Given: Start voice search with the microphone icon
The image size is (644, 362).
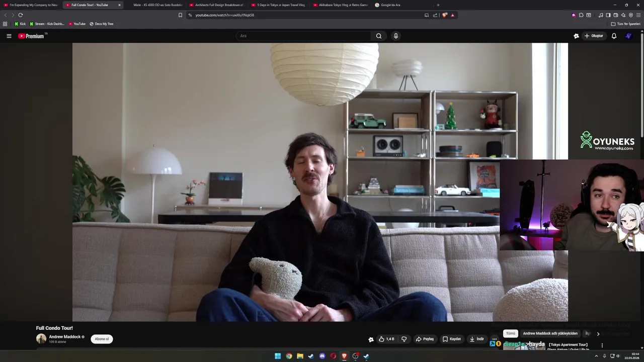Looking at the screenshot, I should click(396, 36).
